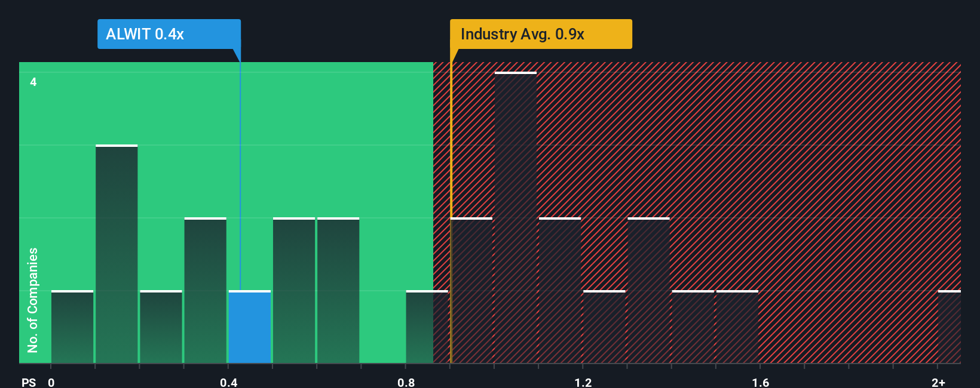Screen dimensions: 980x388
Task: Click the Industry Avg. 0.9x yellow label
Action: click(541, 34)
